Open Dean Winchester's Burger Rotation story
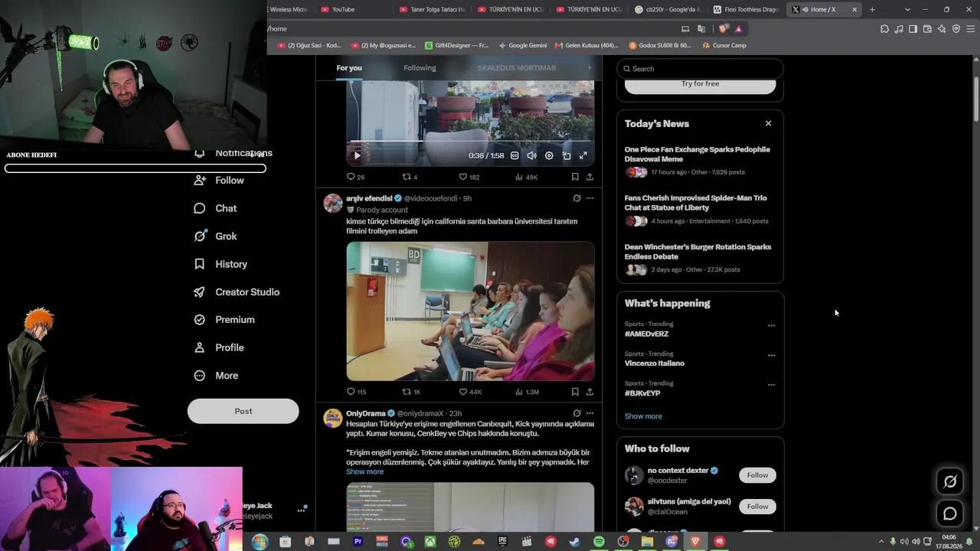This screenshot has width=980, height=551. pos(700,258)
